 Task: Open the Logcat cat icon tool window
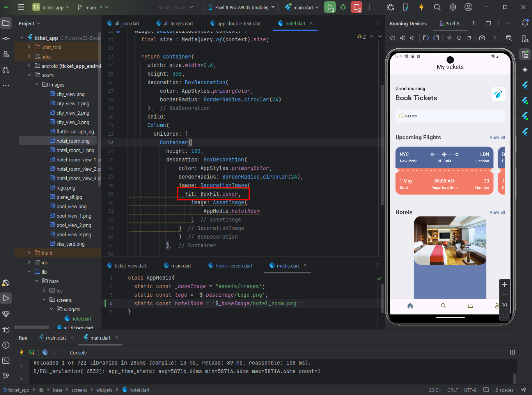[6, 329]
